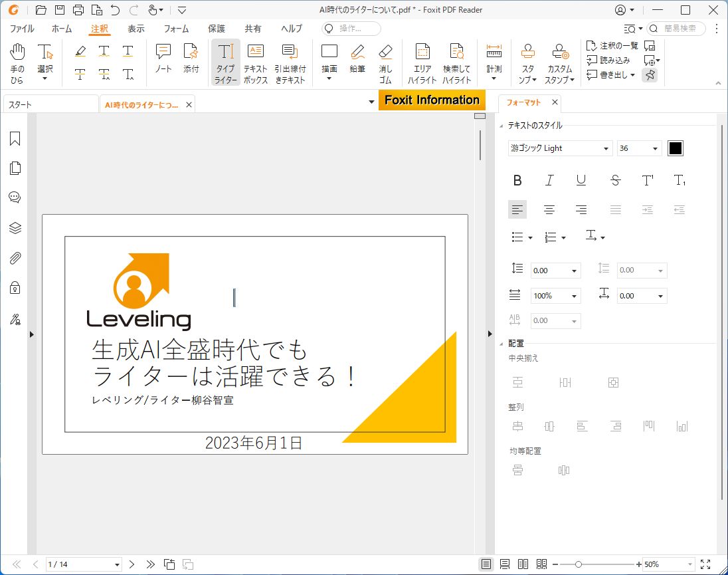
Task: Click 読み込み comments button
Action: (x=608, y=60)
